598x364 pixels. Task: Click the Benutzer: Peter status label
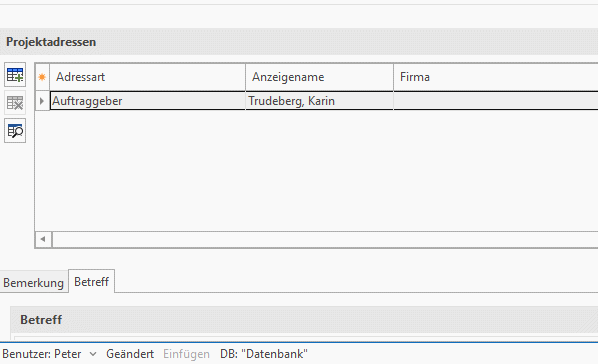tap(42, 354)
